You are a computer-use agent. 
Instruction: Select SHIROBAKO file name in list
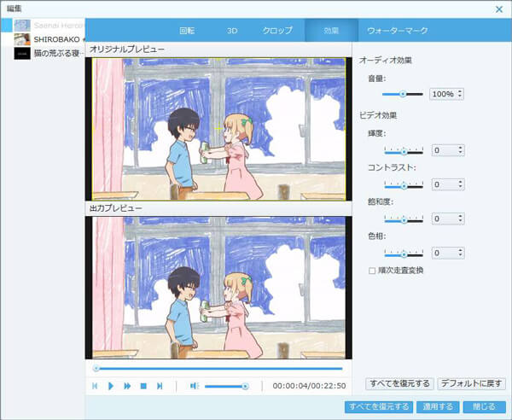click(x=57, y=39)
